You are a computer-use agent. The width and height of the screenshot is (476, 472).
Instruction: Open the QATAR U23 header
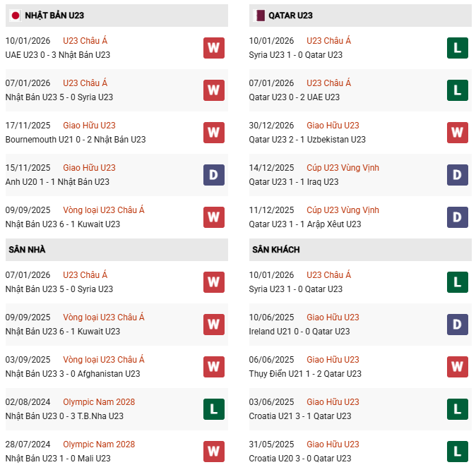point(290,16)
